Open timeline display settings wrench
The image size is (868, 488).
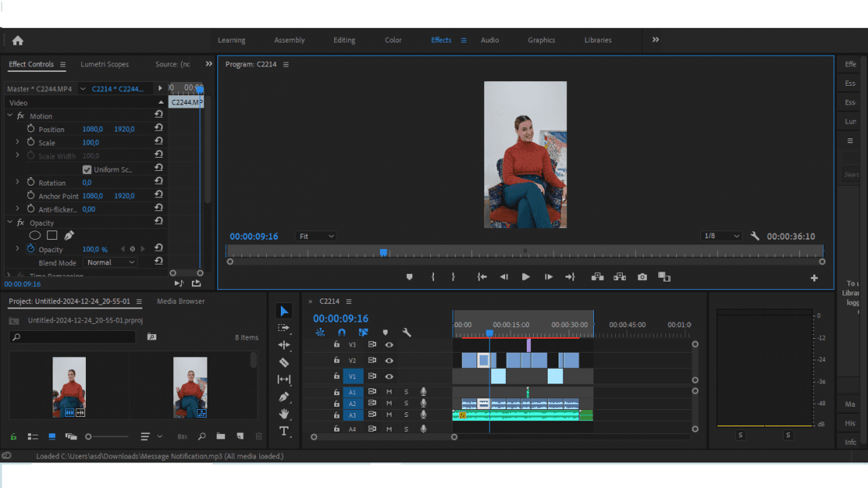407,333
